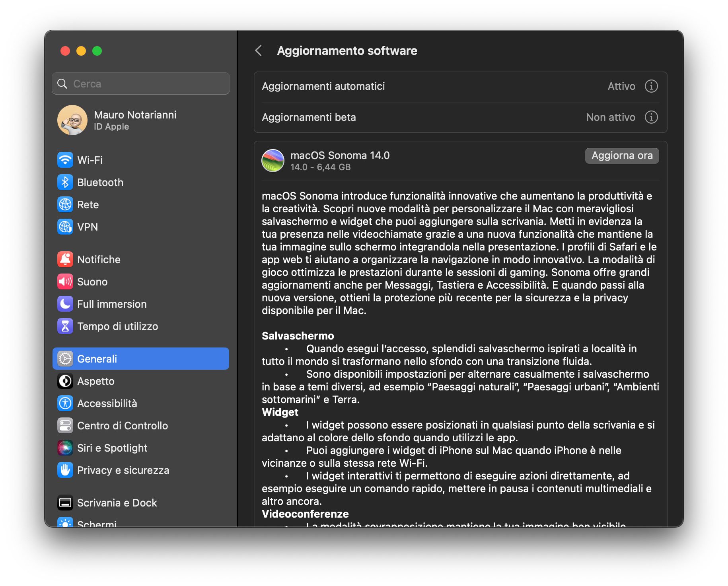This screenshot has height=586, width=728.
Task: Click the Attivo status value
Action: pyautogui.click(x=621, y=86)
